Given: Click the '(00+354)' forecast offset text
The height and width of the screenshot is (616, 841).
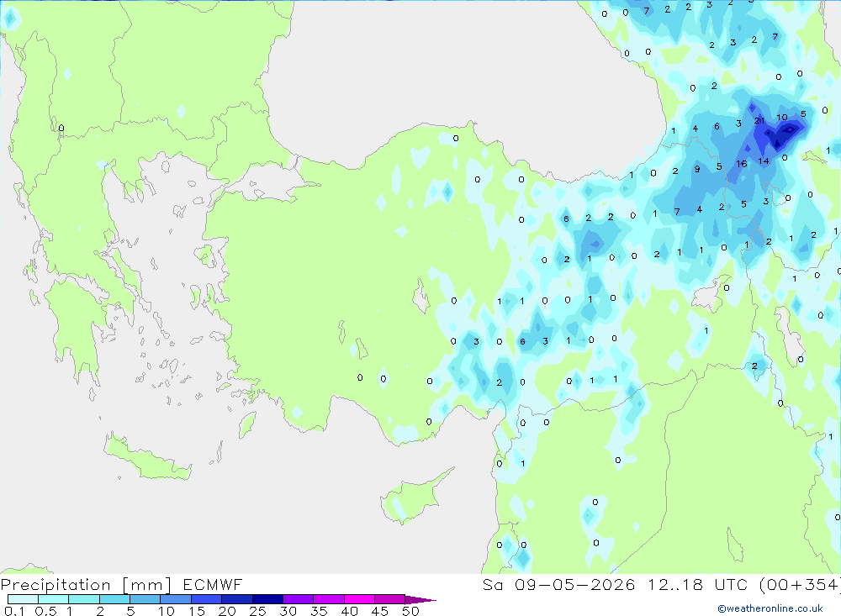Looking at the screenshot, I should click(x=801, y=584).
